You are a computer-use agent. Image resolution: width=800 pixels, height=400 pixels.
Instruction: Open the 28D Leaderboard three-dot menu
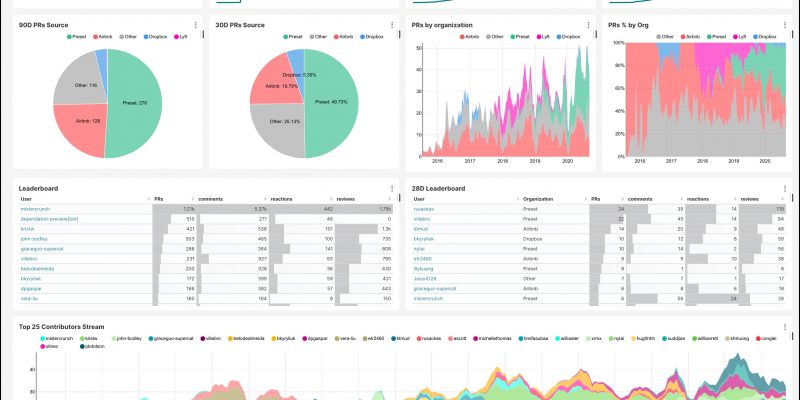point(788,188)
